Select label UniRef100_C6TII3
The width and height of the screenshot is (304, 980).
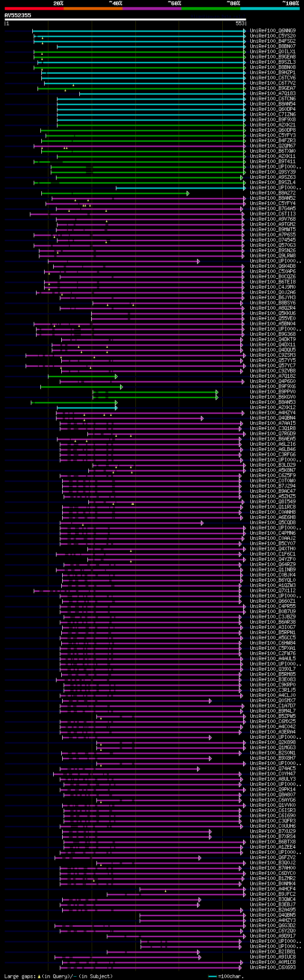click(x=273, y=214)
